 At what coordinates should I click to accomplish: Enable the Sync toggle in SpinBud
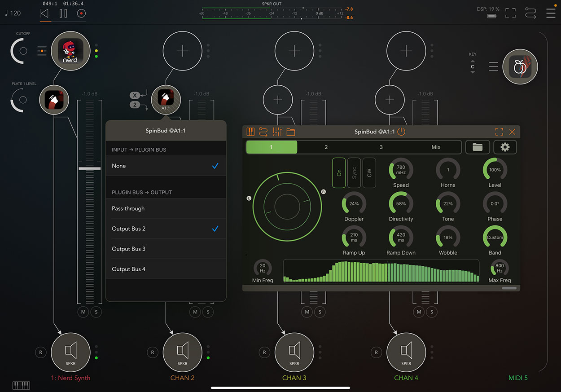pos(354,172)
